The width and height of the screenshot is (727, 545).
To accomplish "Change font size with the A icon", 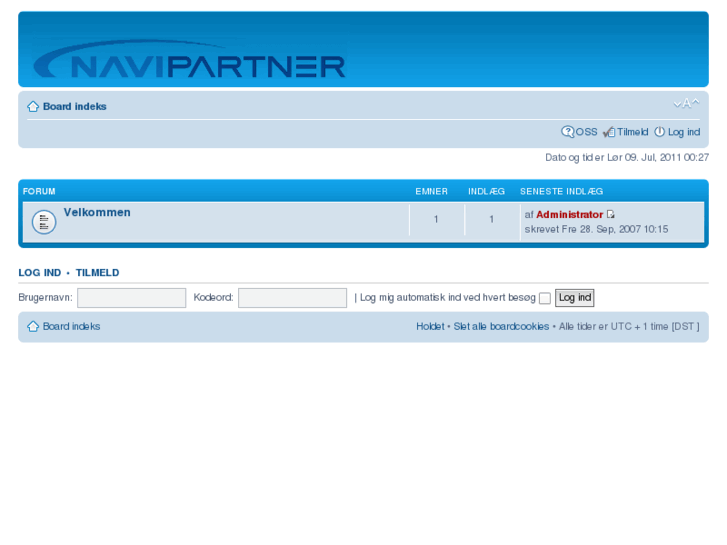I will pos(686,103).
